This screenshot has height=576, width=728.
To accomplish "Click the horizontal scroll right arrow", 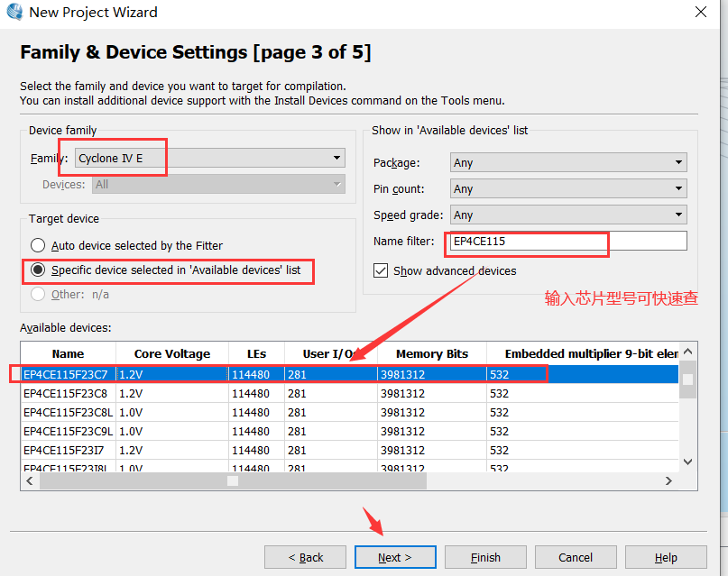I will pos(668,481).
